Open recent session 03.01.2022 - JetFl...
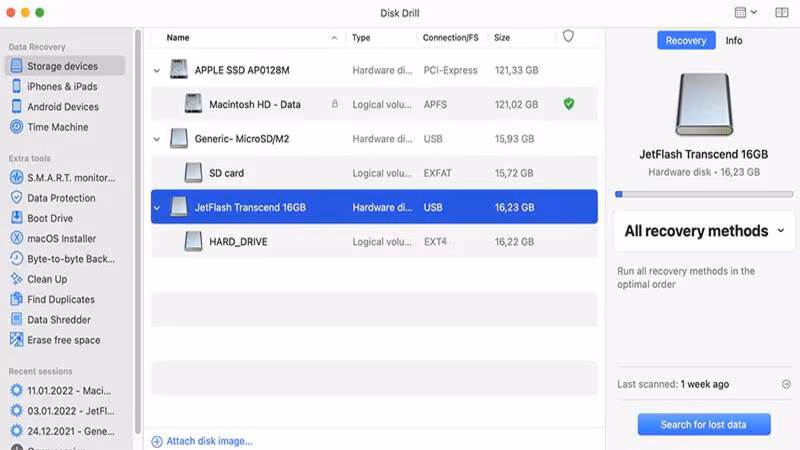The height and width of the screenshot is (450, 800). tap(62, 411)
